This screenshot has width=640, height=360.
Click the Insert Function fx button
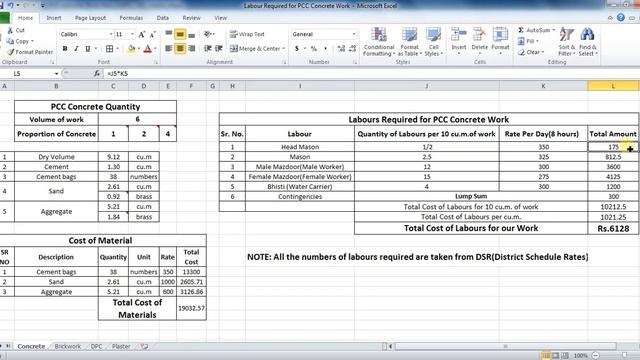pyautogui.click(x=97, y=73)
